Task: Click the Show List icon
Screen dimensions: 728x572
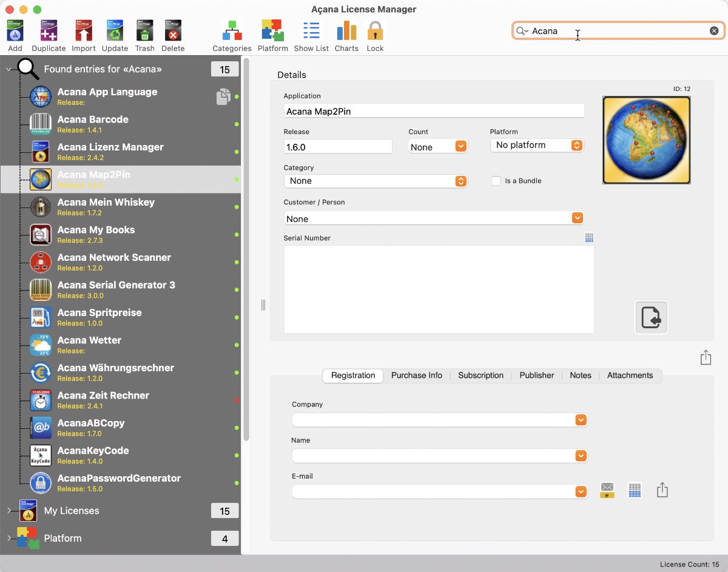Action: [x=311, y=30]
